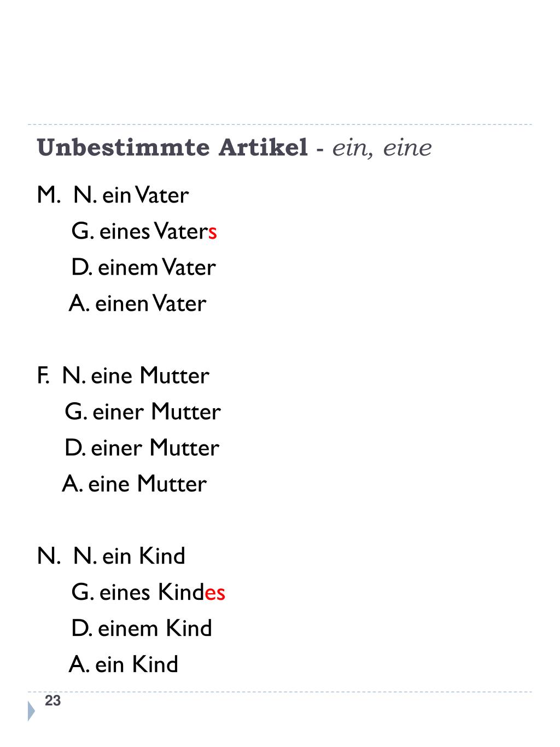Click the red letter s in Vaters
560x747 pixels.
click(x=213, y=233)
